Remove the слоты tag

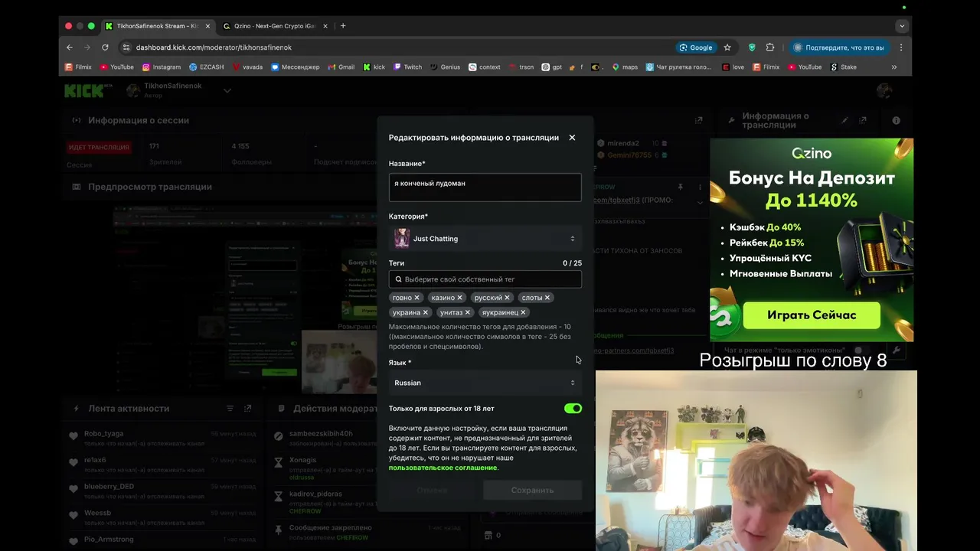(547, 298)
